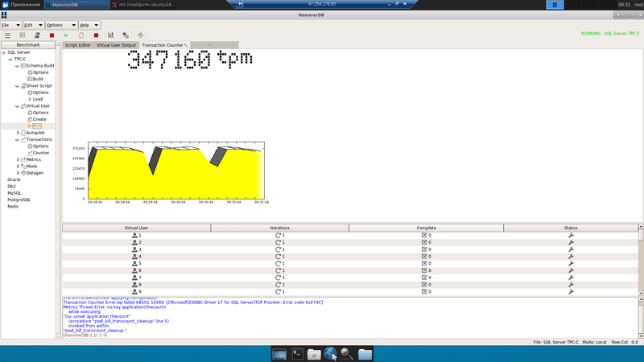The height and width of the screenshot is (362, 644).
Task: Select the Oracle benchmark entry
Action: (14, 179)
